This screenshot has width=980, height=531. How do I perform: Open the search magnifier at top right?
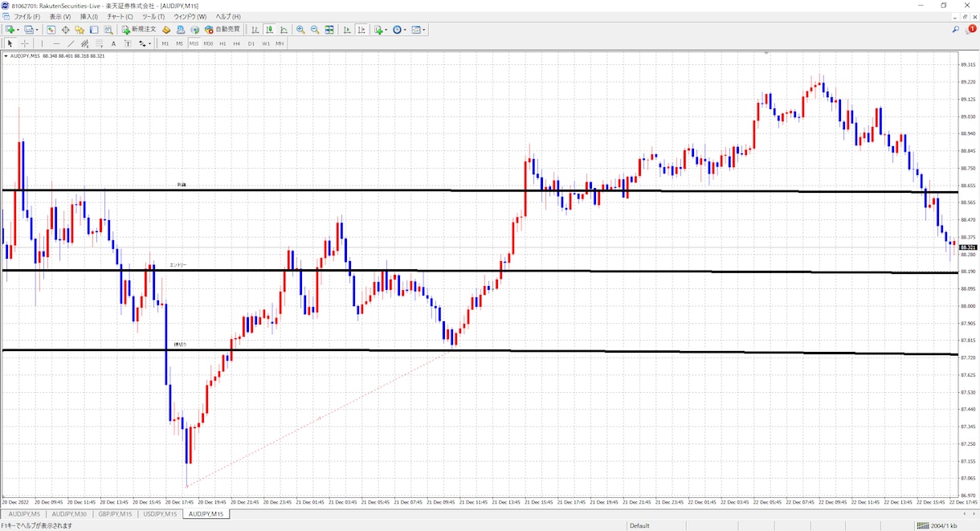956,29
